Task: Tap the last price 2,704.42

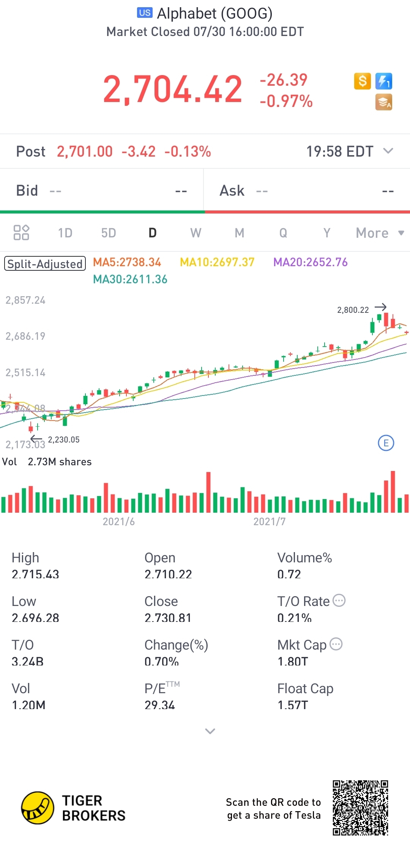Action: (173, 89)
